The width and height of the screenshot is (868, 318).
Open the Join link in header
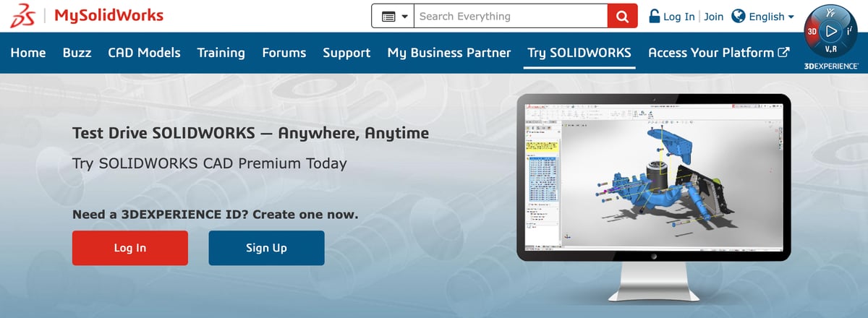713,17
